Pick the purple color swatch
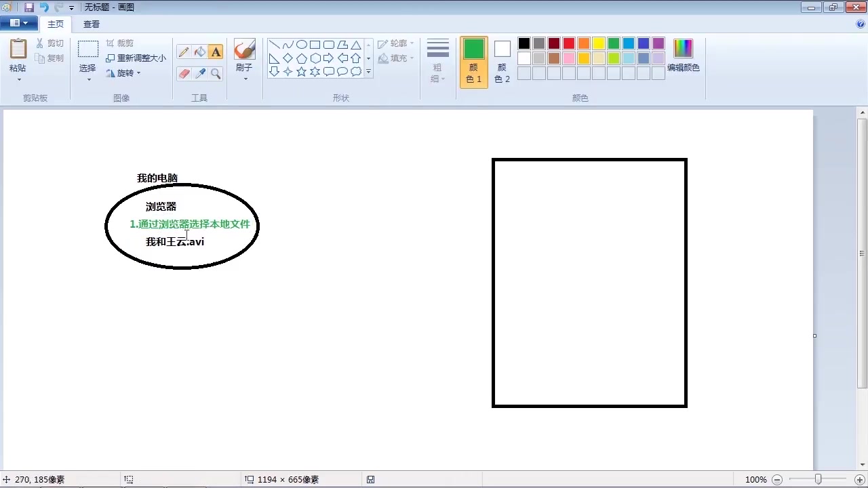Screen dimensions: 868x488 (658, 43)
